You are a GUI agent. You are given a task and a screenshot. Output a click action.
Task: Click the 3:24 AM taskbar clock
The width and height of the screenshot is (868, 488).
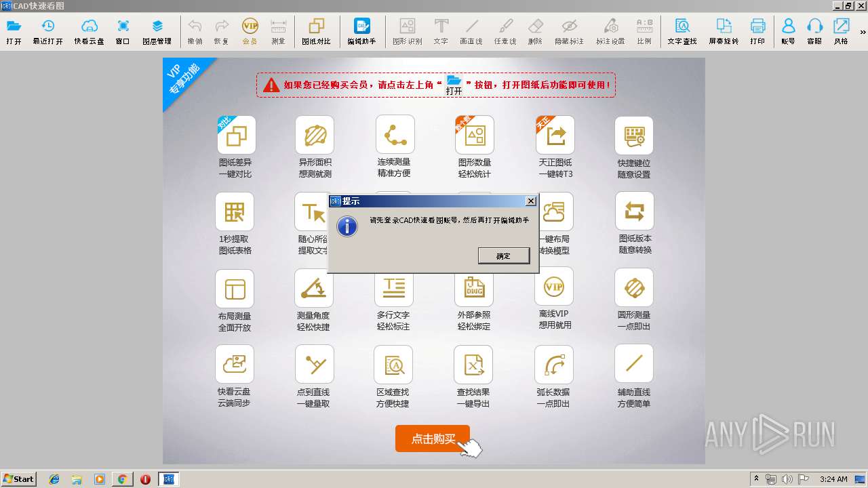coord(833,479)
